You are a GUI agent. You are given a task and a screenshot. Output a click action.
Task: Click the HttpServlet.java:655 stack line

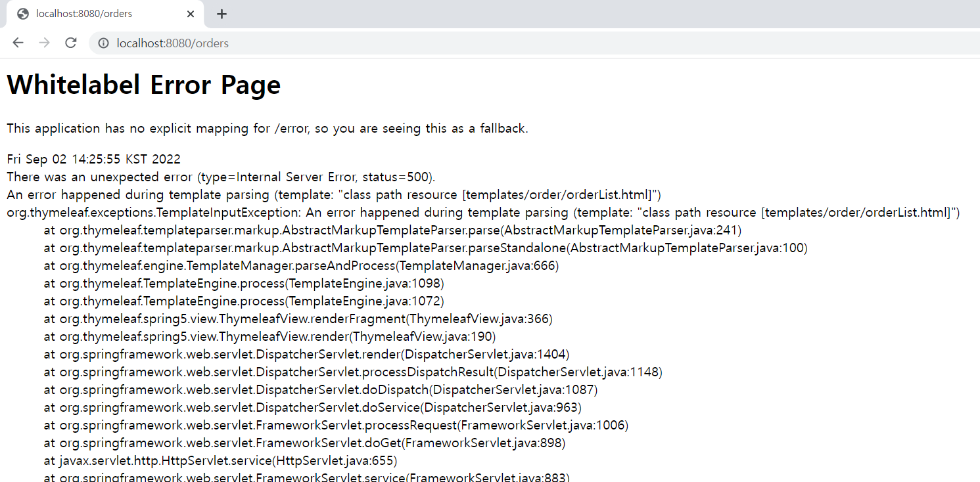tap(220, 461)
